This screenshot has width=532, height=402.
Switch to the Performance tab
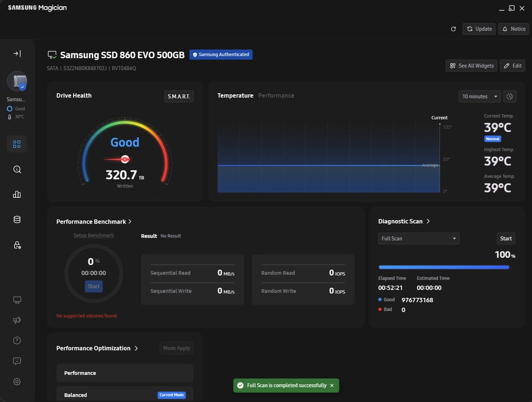[x=276, y=95]
